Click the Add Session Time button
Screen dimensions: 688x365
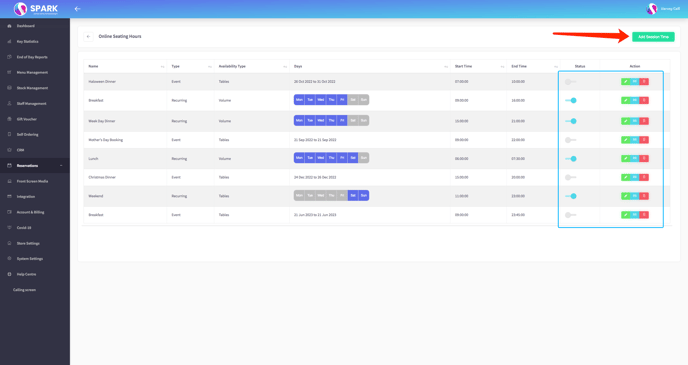[653, 37]
